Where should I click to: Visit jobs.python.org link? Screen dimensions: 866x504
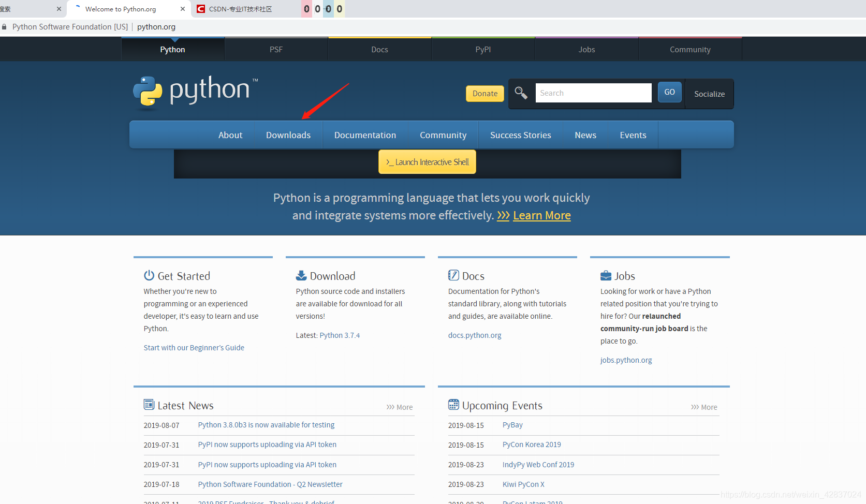pos(626,360)
